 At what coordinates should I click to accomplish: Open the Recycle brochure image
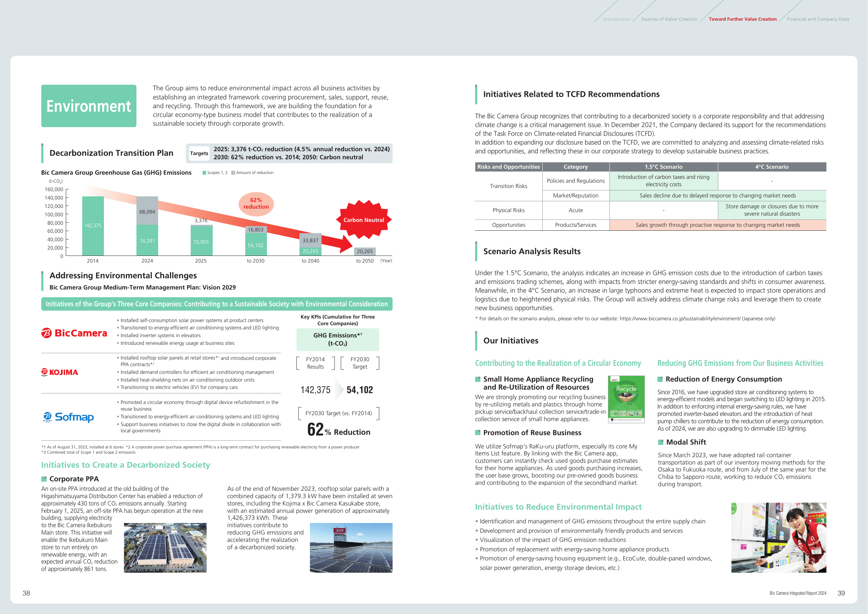point(626,399)
